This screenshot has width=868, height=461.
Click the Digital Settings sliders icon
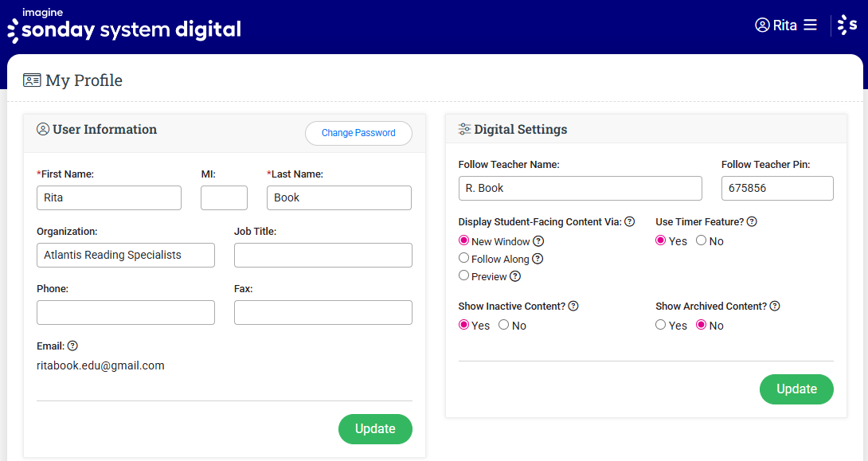click(464, 130)
